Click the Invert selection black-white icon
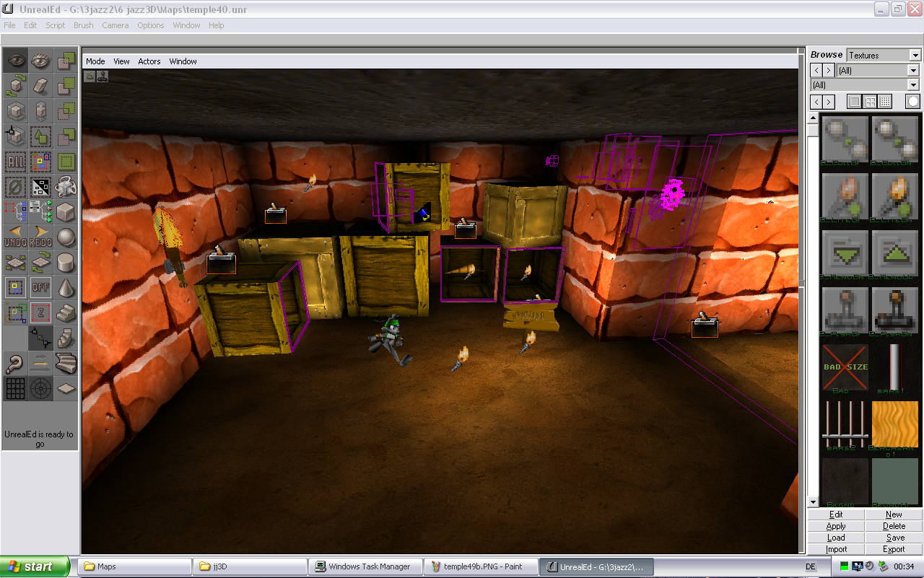924x578 pixels. (41, 187)
